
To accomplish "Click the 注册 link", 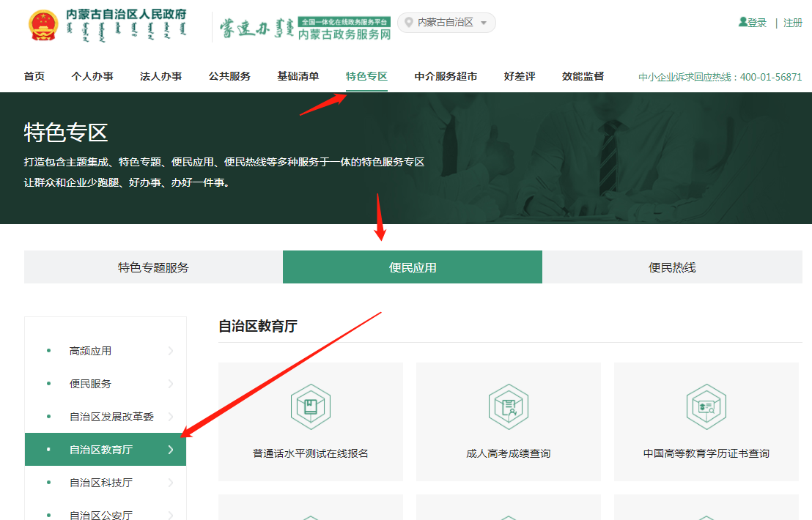I will tap(792, 23).
